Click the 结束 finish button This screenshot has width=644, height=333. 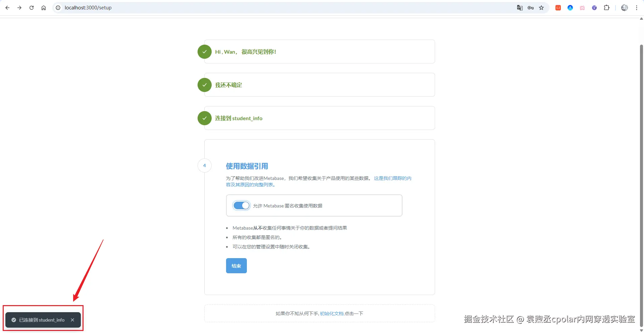236,266
